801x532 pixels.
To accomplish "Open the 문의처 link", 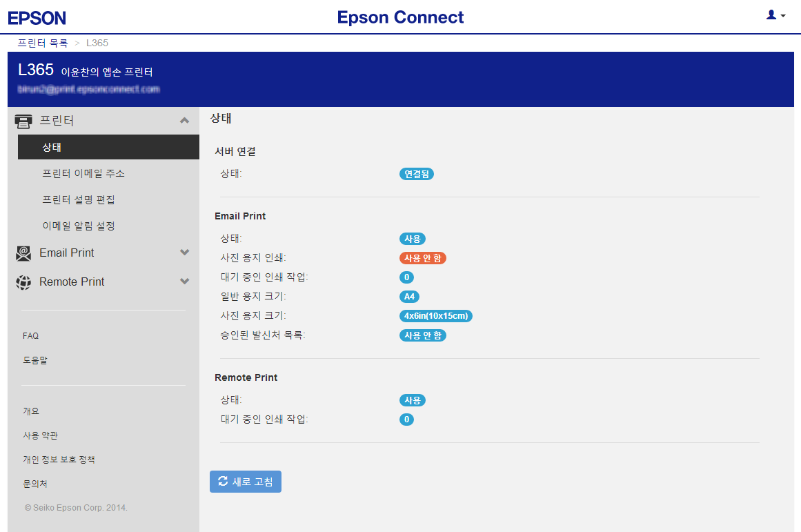I will coord(35,484).
